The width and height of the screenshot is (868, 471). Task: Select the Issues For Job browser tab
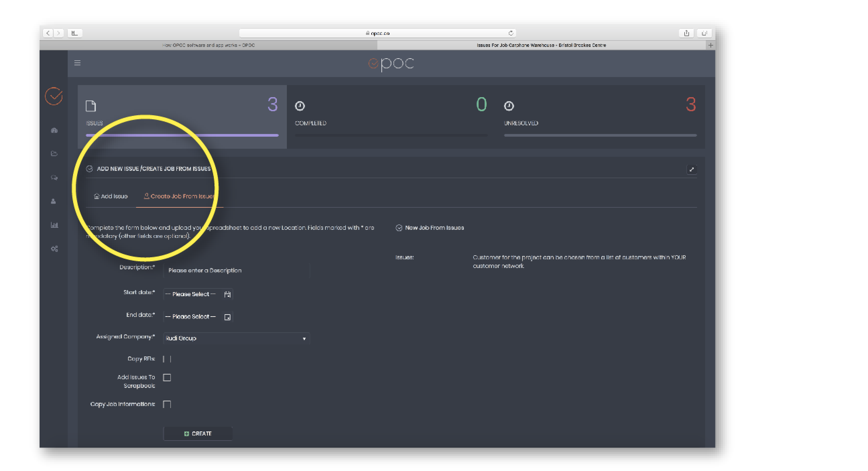pyautogui.click(x=541, y=45)
